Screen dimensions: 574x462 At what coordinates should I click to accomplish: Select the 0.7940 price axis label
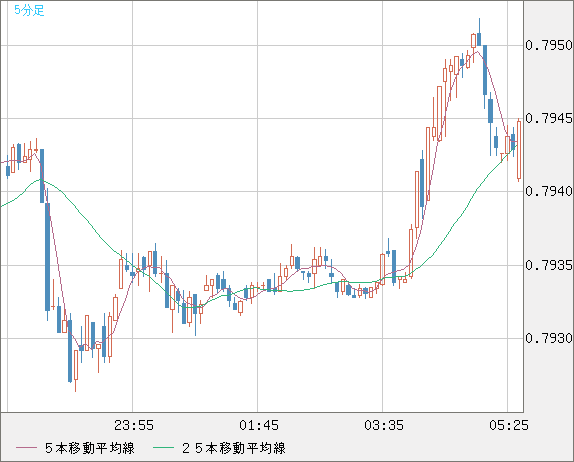[x=549, y=191]
